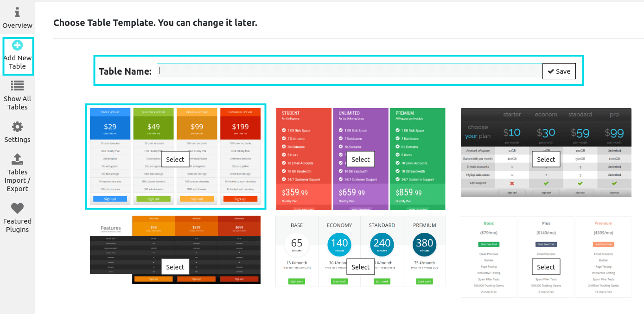The height and width of the screenshot is (314, 644).
Task: Click the 140 minutes Economy circle
Action: pyautogui.click(x=339, y=244)
